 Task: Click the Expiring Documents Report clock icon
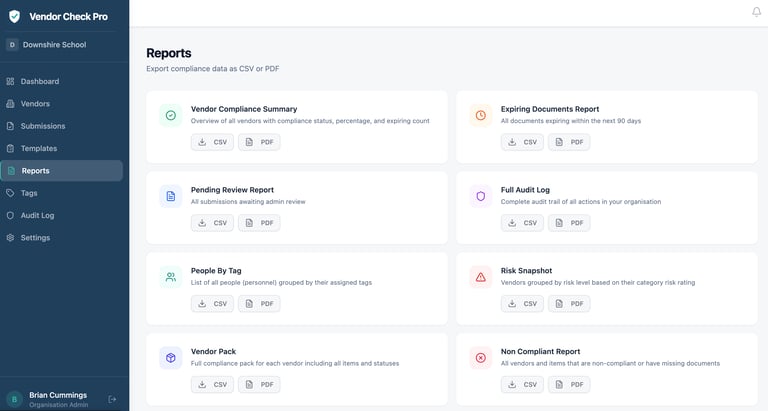click(481, 115)
